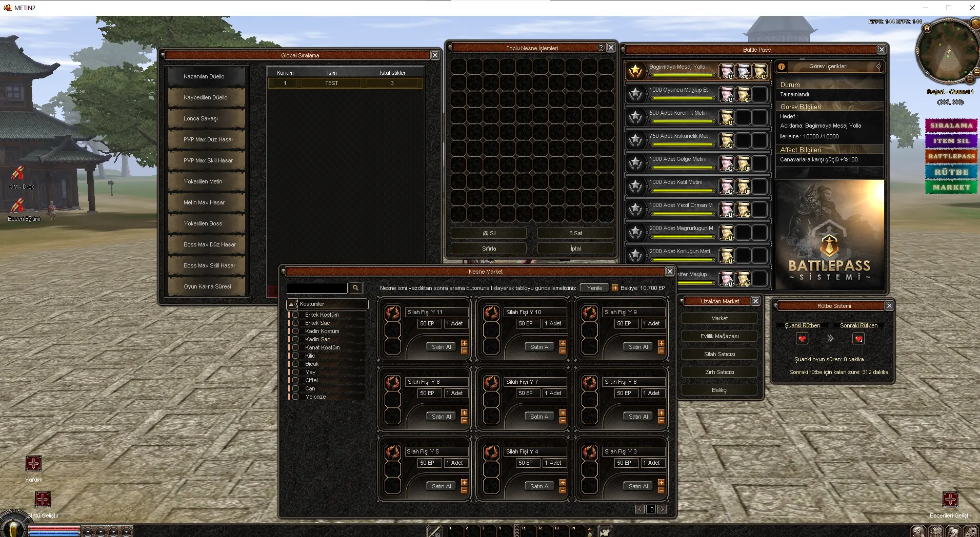Click the plus icon next to Bakiye
This screenshot has width=980, height=537.
tap(615, 288)
